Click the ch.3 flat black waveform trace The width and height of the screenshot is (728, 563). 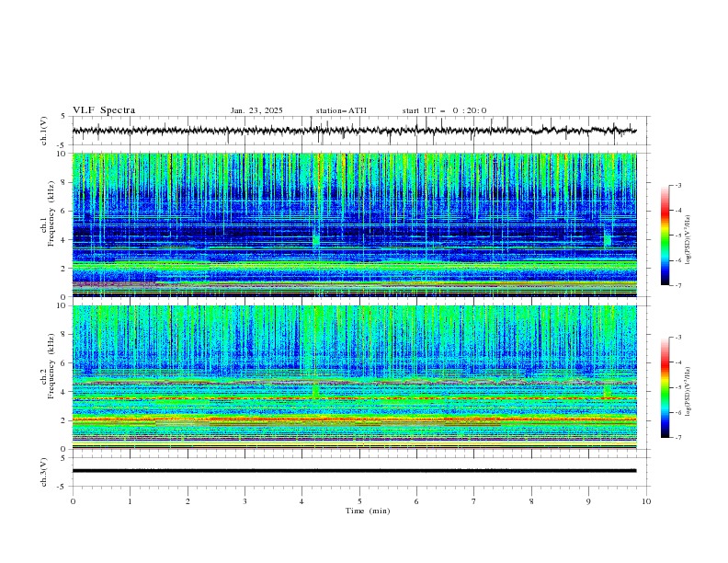coord(355,471)
